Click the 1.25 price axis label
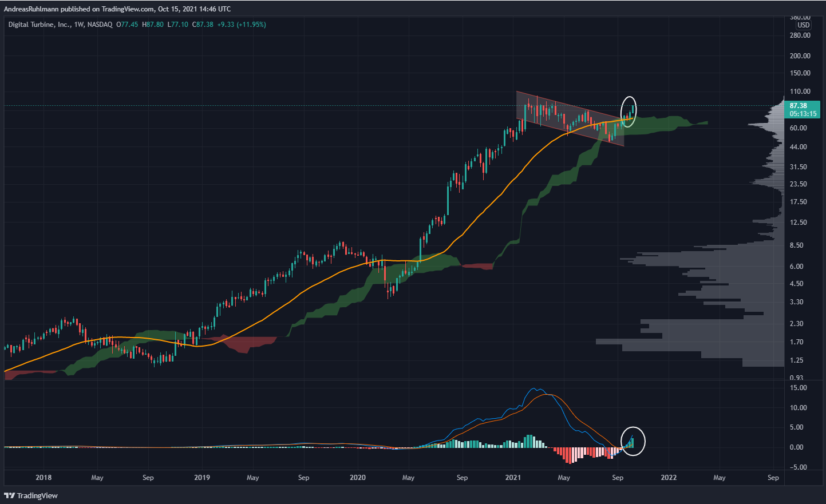 point(797,360)
